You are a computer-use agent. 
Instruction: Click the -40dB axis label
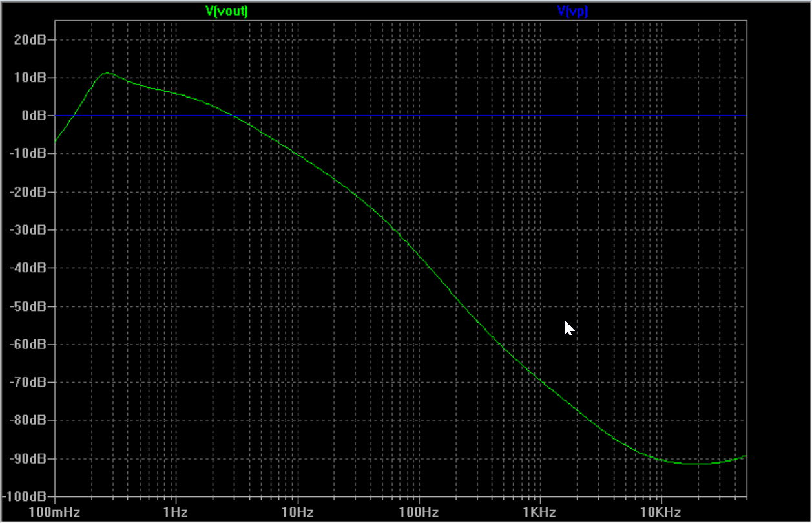26,268
